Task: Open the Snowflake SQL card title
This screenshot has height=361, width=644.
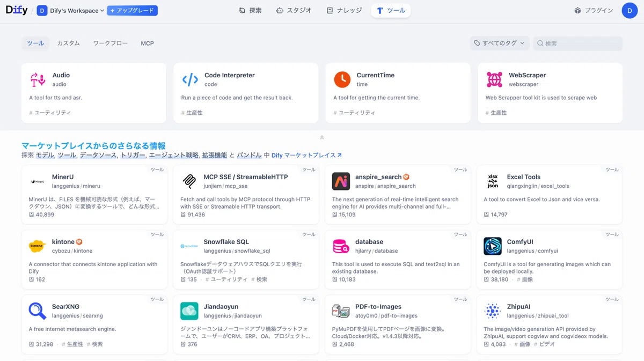Action: [226, 242]
